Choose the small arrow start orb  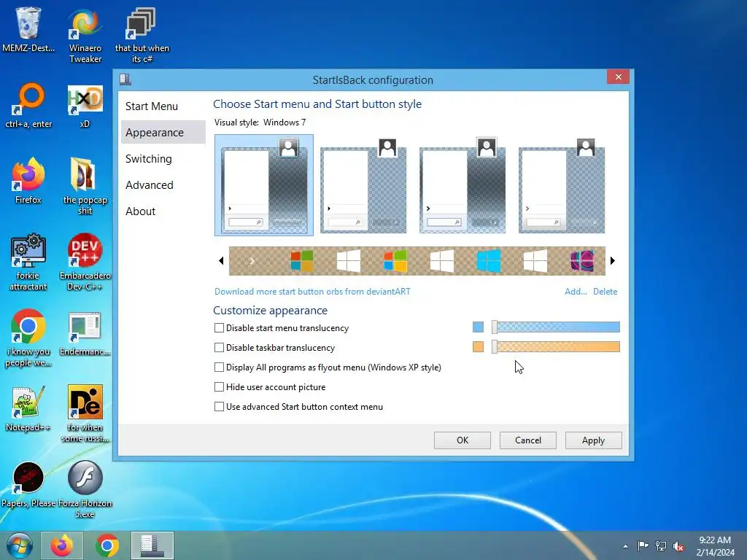(252, 261)
